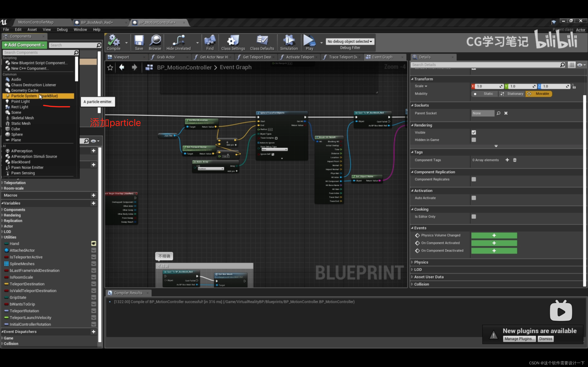Dismiss the new plugins notification
This screenshot has width=588, height=367.
(546, 339)
